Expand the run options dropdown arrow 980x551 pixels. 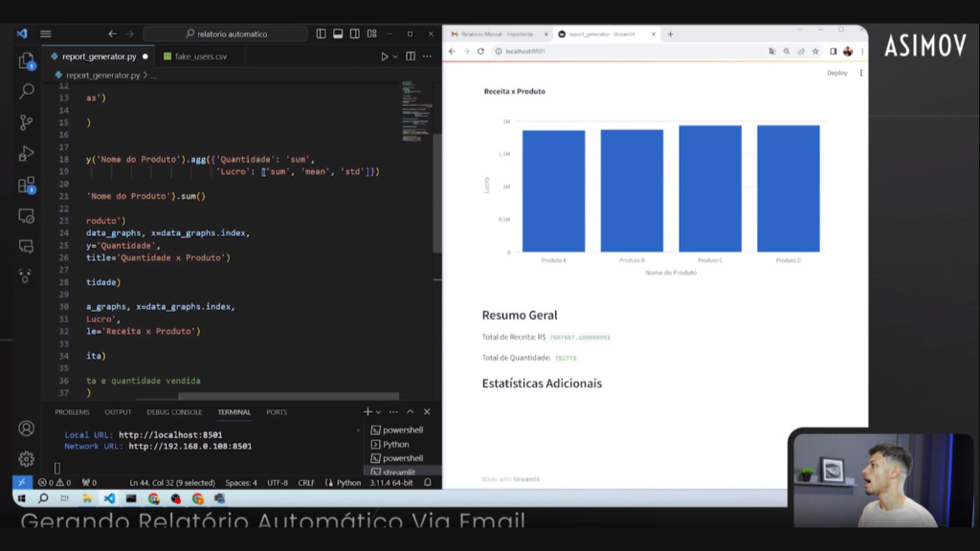[396, 56]
